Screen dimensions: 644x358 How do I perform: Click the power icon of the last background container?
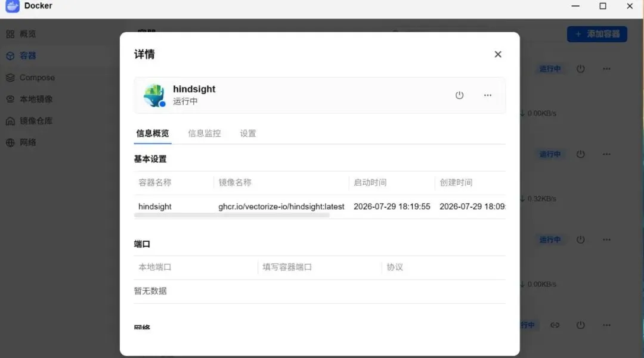(580, 325)
